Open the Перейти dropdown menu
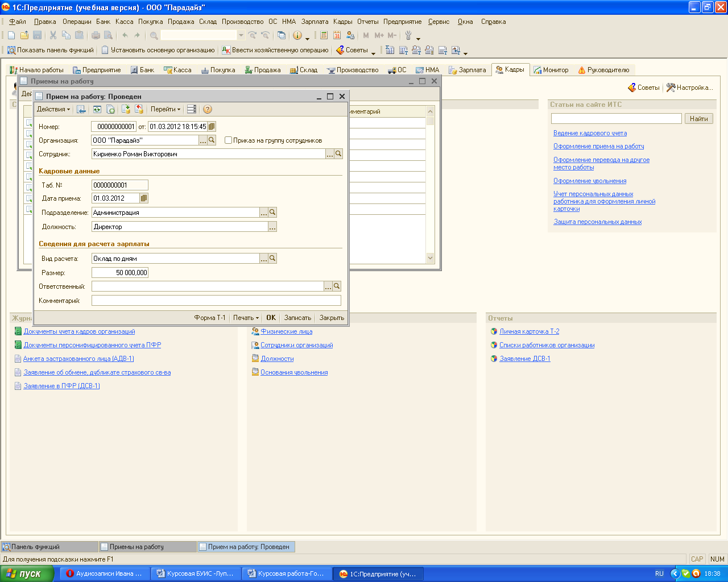Image resolution: width=728 pixels, height=582 pixels. coord(166,109)
